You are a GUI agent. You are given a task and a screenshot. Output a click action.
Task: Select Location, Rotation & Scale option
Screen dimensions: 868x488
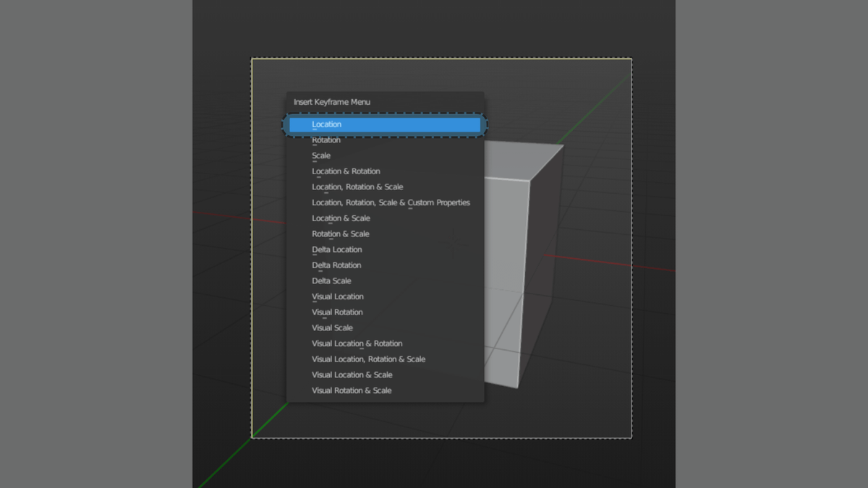(x=357, y=187)
